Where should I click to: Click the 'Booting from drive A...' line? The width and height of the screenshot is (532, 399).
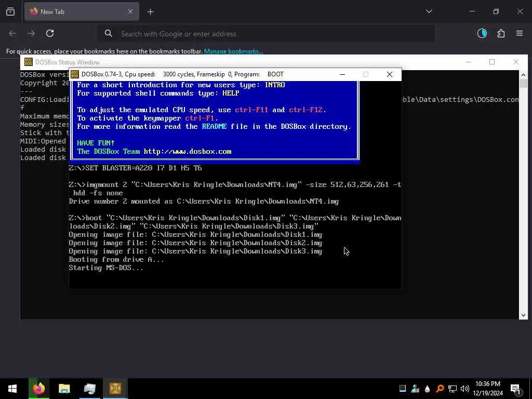116,260
